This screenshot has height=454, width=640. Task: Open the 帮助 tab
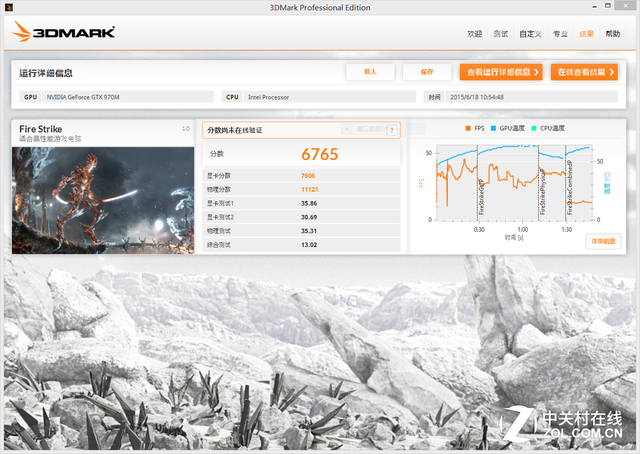[x=613, y=34]
